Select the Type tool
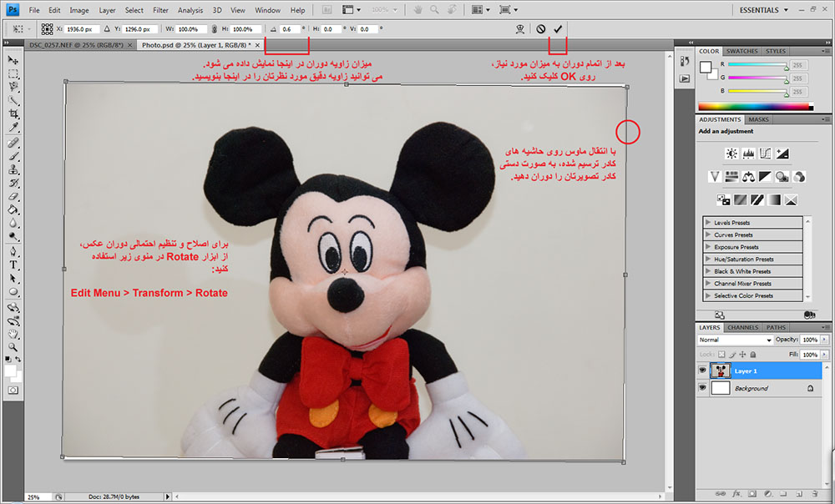Image resolution: width=835 pixels, height=504 pixels. [x=13, y=265]
